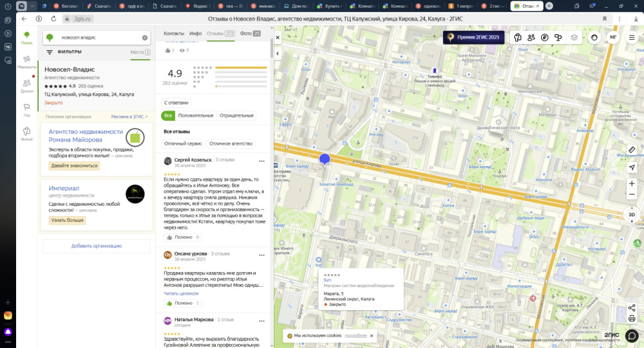Open the Друзья friends section

[26, 86]
